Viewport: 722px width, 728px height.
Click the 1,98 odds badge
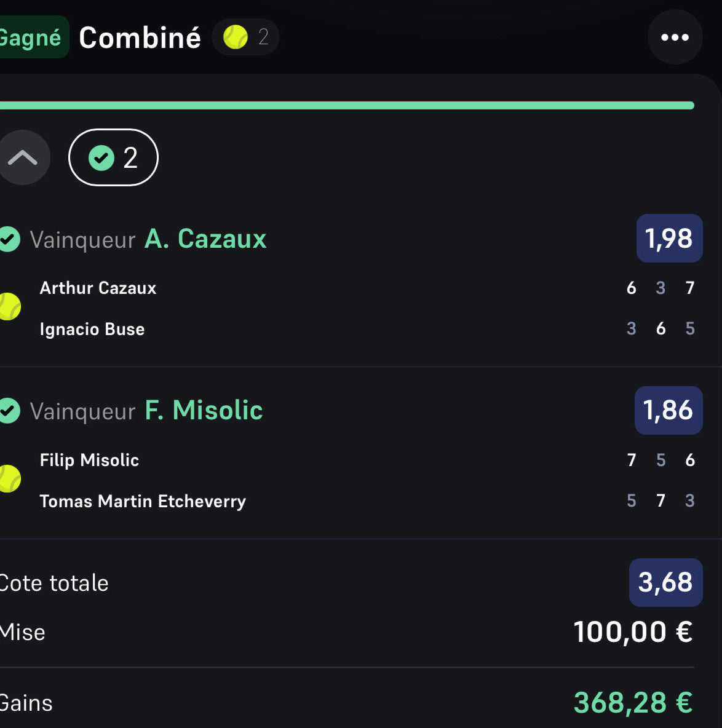669,239
